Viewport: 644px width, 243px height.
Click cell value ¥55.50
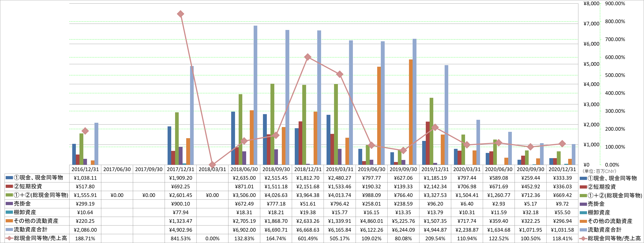(x=562, y=213)
